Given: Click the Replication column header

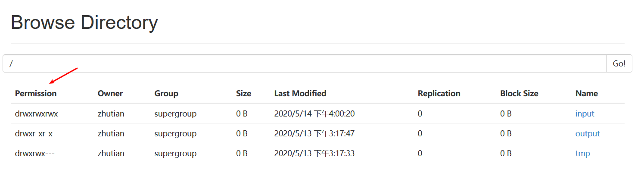Looking at the screenshot, I should point(439,94).
